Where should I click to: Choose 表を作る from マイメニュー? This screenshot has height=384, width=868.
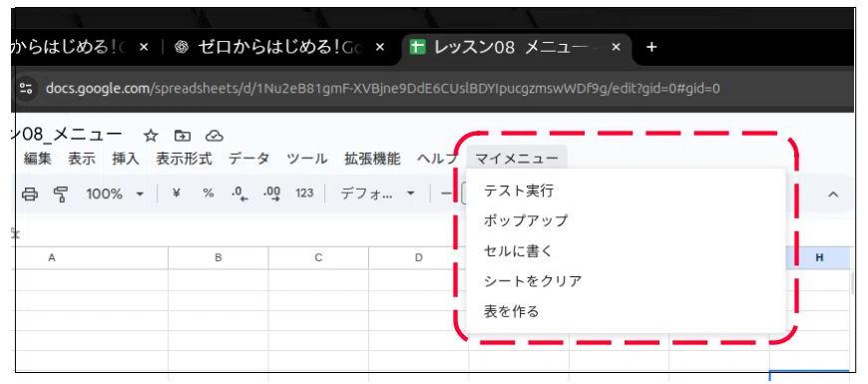627,311
